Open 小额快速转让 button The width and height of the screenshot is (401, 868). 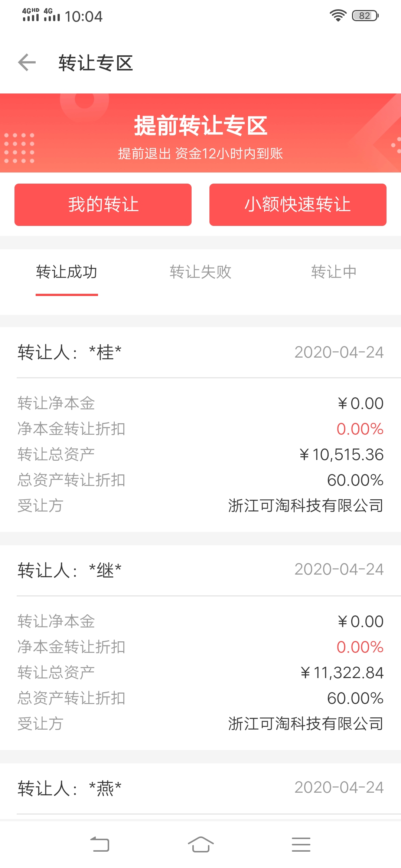pos(298,205)
